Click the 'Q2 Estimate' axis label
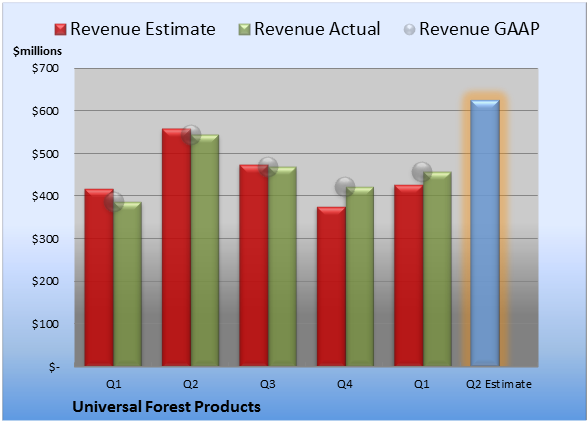 pos(499,384)
